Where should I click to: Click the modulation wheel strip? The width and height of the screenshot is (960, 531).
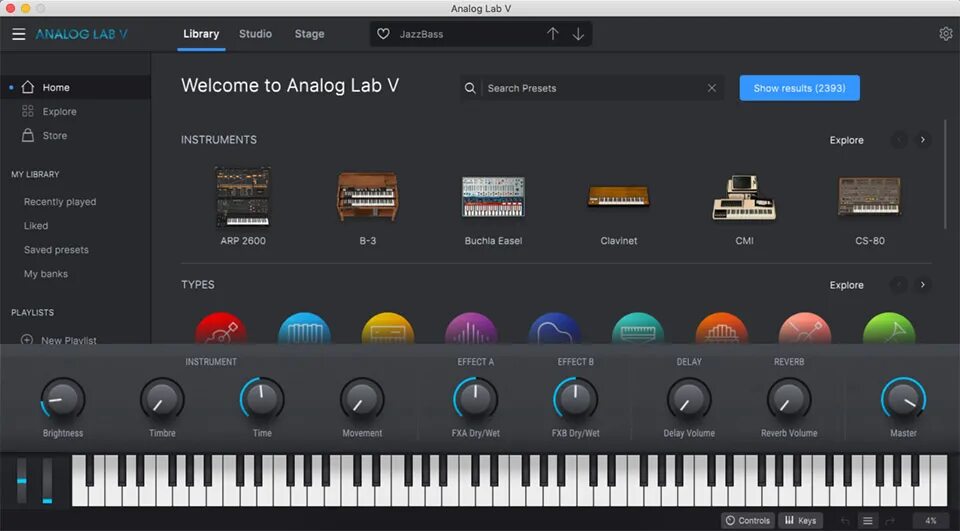tap(47, 481)
